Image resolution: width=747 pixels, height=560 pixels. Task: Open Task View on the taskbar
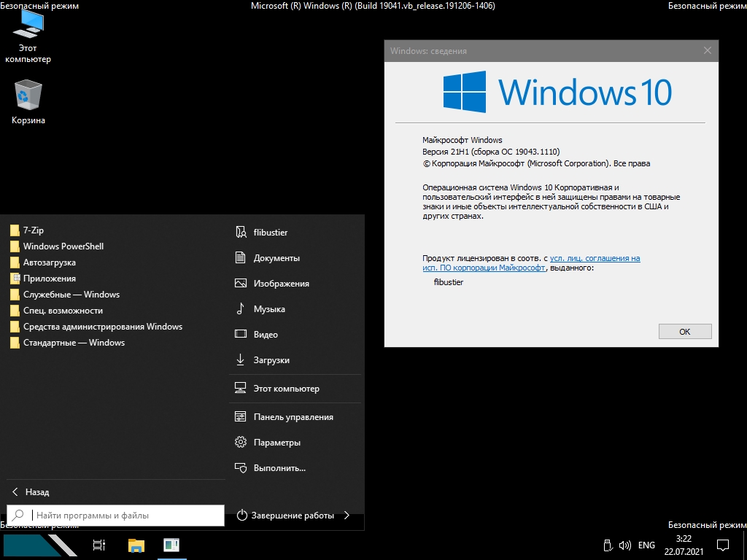[99, 545]
